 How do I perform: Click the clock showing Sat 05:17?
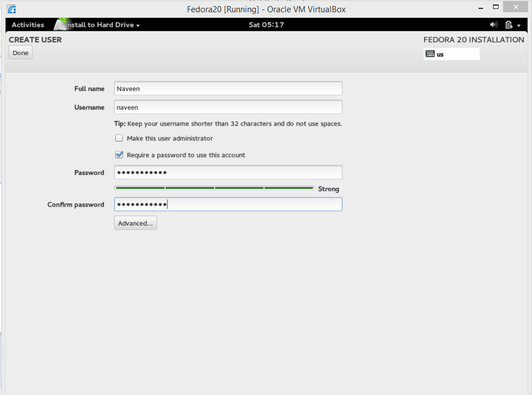(x=267, y=25)
